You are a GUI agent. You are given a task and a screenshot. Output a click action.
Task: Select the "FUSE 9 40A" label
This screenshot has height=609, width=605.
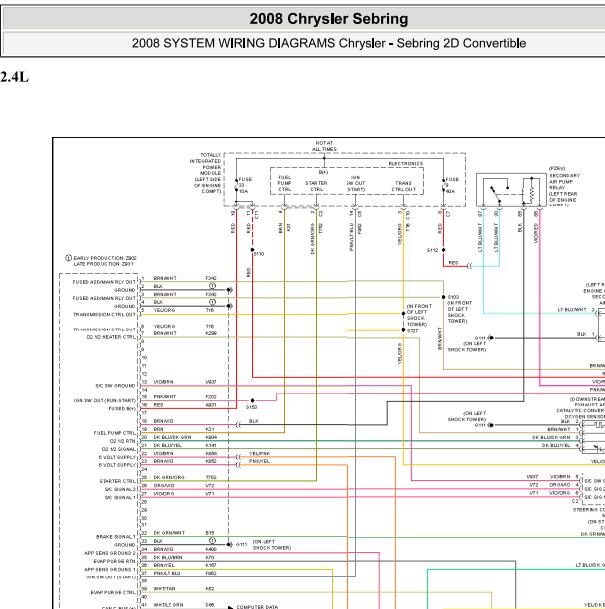452,185
